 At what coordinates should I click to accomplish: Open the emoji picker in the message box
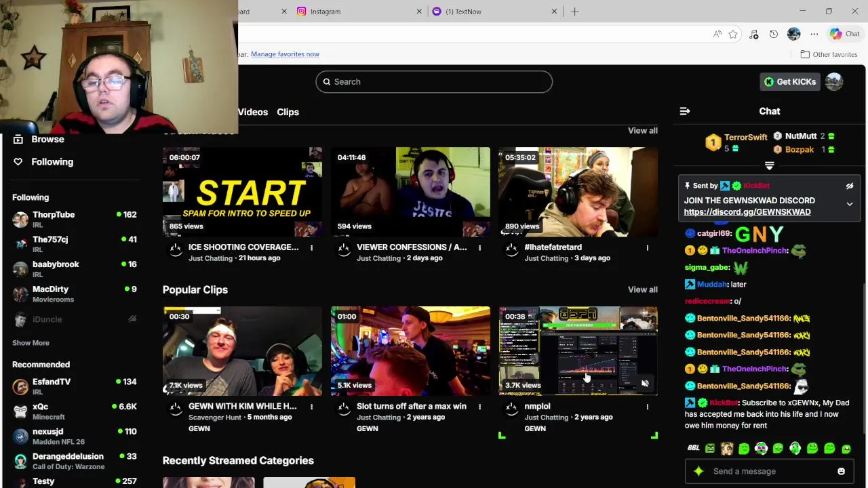click(841, 472)
